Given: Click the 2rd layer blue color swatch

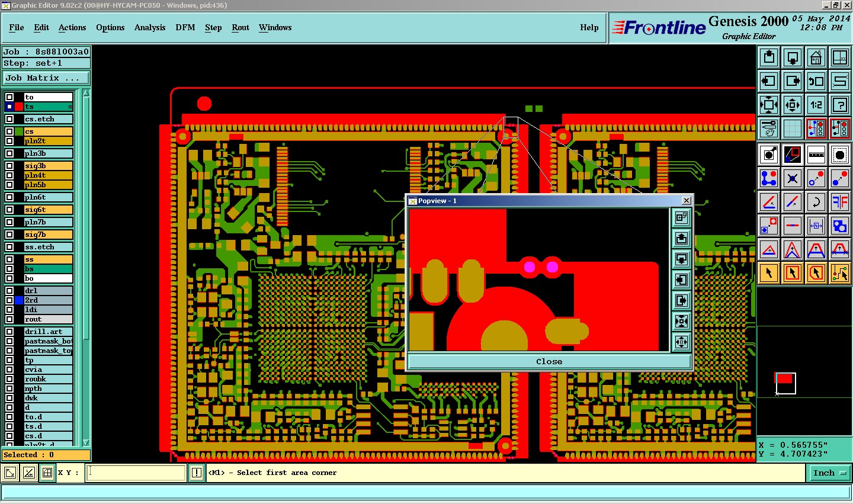Looking at the screenshot, I should [20, 300].
